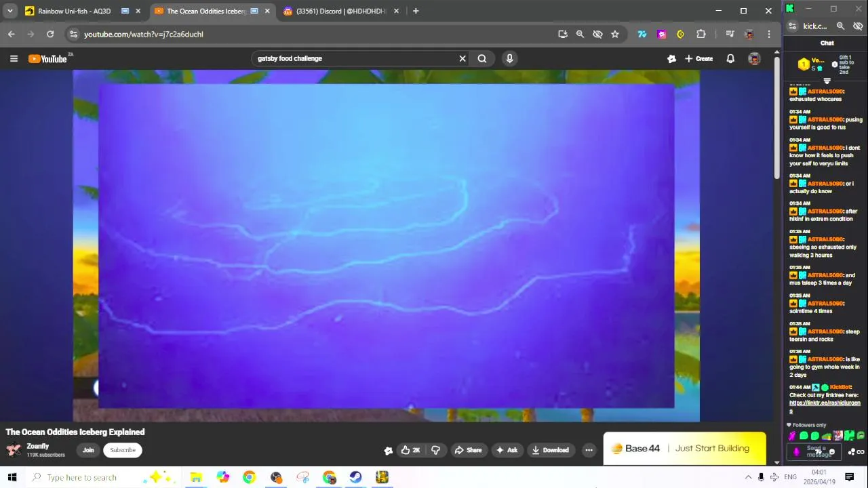The width and height of the screenshot is (868, 488).
Task: Click the install app icon in address bar
Action: [x=563, y=34]
